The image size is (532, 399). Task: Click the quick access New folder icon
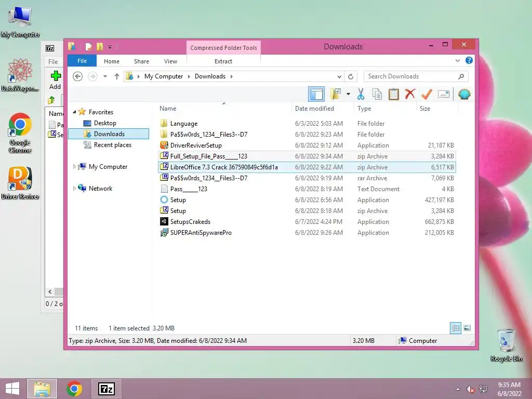pos(100,46)
